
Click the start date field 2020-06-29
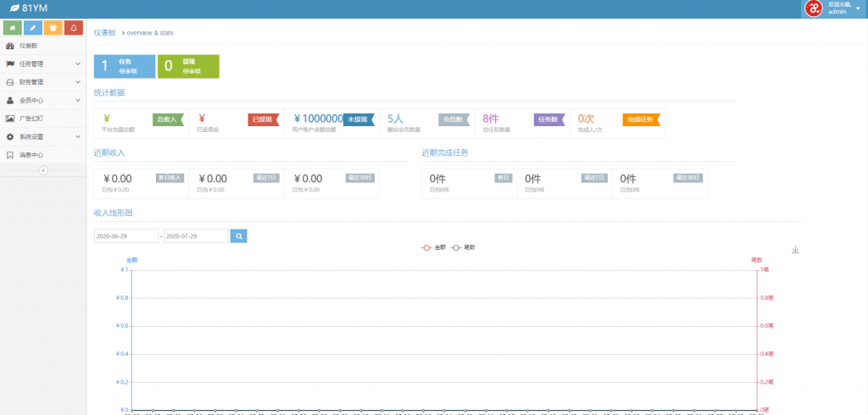pyautogui.click(x=126, y=236)
